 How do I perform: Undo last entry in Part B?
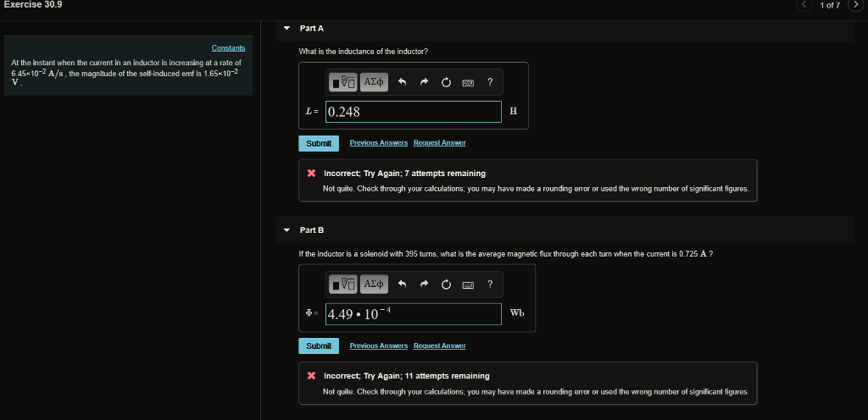[x=403, y=285]
